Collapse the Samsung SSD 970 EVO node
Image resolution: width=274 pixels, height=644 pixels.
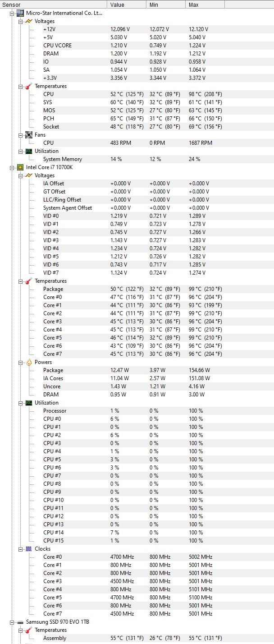[x=12, y=622]
